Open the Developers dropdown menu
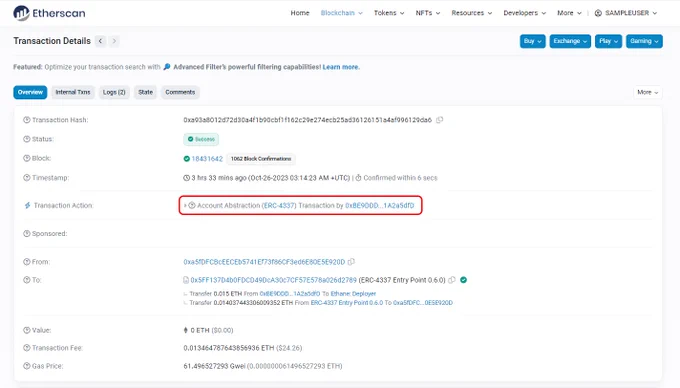680x388 pixels. pyautogui.click(x=524, y=13)
